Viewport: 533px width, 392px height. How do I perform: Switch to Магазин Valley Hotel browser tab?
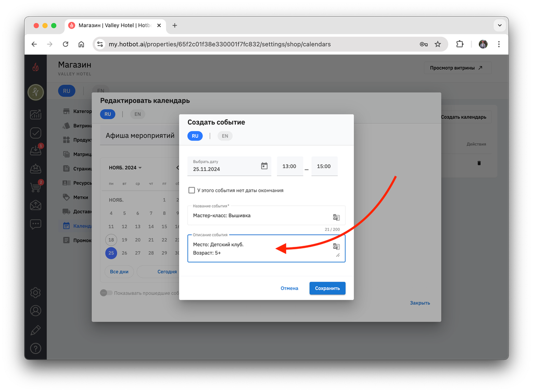click(x=115, y=26)
